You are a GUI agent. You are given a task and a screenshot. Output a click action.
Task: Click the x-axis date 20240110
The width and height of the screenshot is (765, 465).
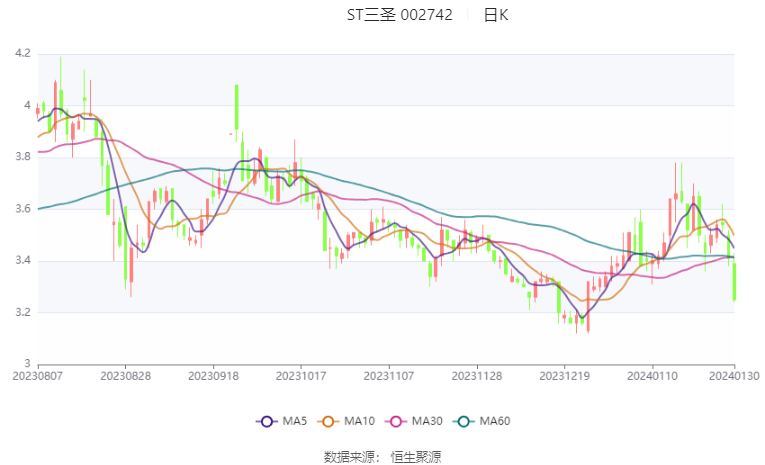[652, 376]
